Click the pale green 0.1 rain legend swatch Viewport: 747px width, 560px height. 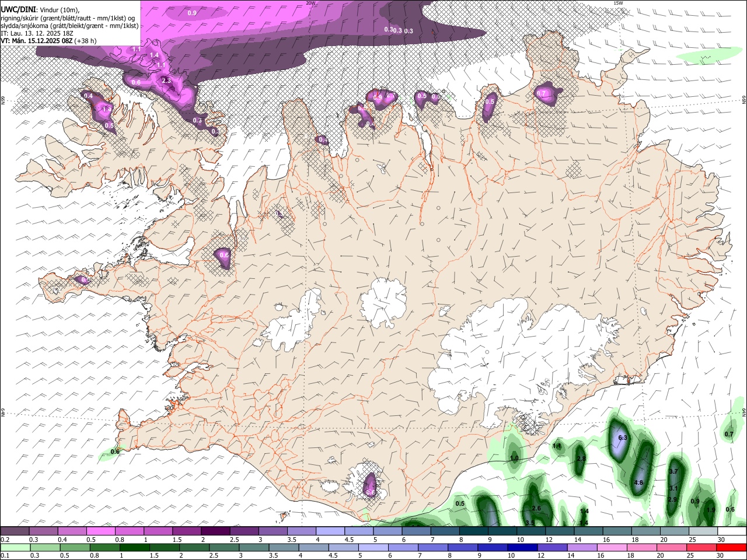(15, 548)
